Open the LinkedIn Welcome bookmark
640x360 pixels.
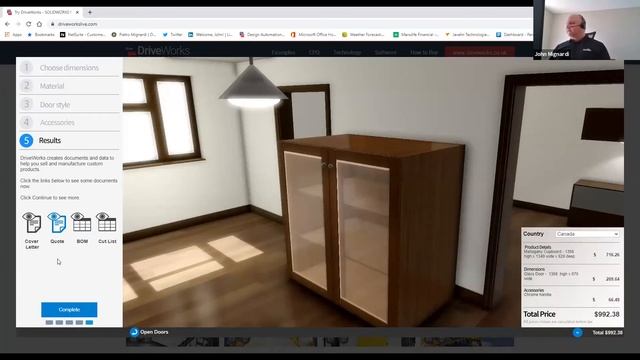pyautogui.click(x=210, y=35)
